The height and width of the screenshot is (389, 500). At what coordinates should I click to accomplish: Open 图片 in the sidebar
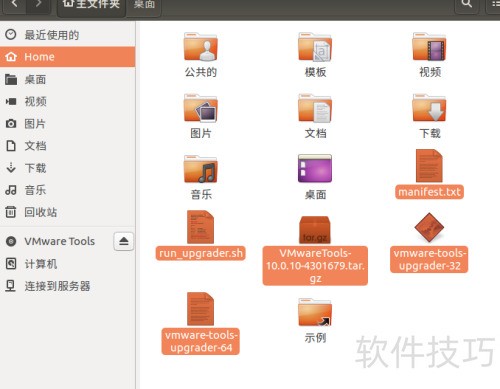coord(67,124)
